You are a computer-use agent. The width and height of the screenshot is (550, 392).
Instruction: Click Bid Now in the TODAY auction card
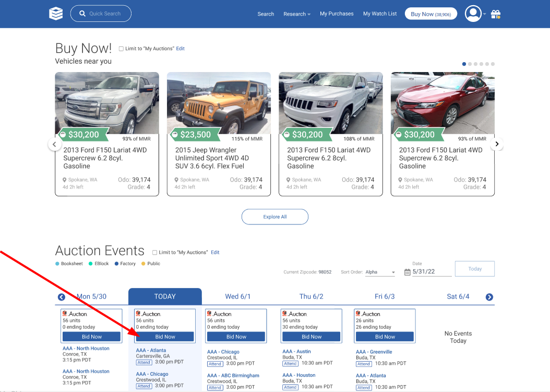tap(165, 337)
